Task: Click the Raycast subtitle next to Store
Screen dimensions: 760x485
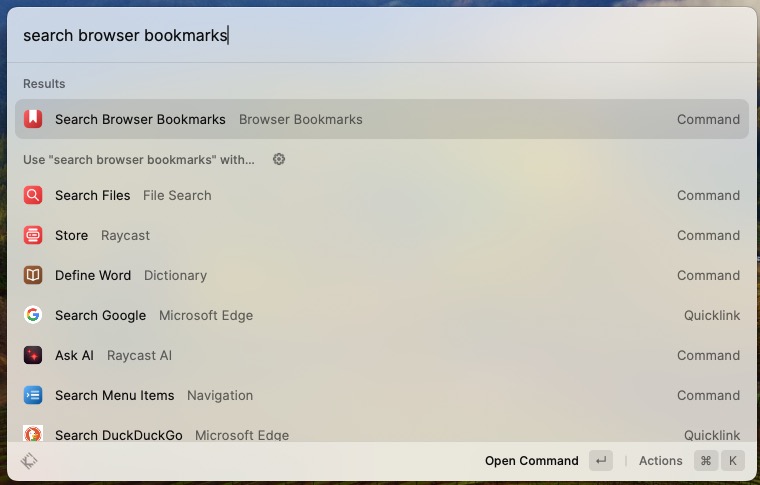Action: (x=126, y=235)
